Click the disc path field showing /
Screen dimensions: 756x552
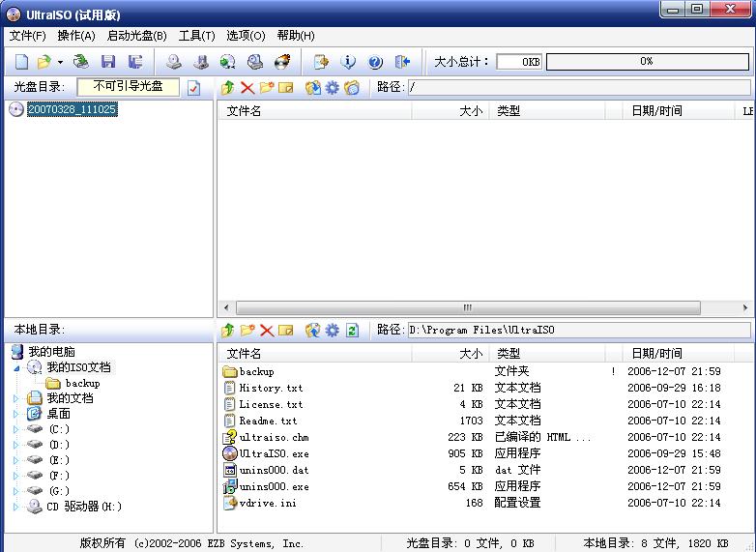[579, 87]
